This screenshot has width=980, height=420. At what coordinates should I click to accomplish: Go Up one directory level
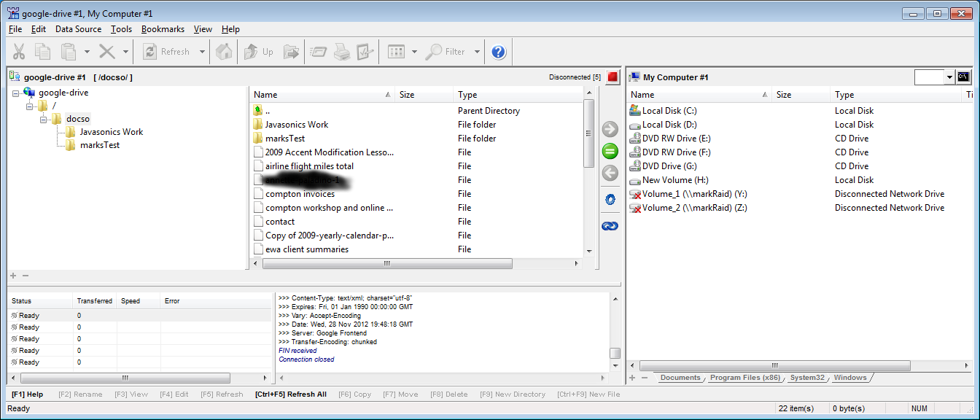[x=259, y=52]
